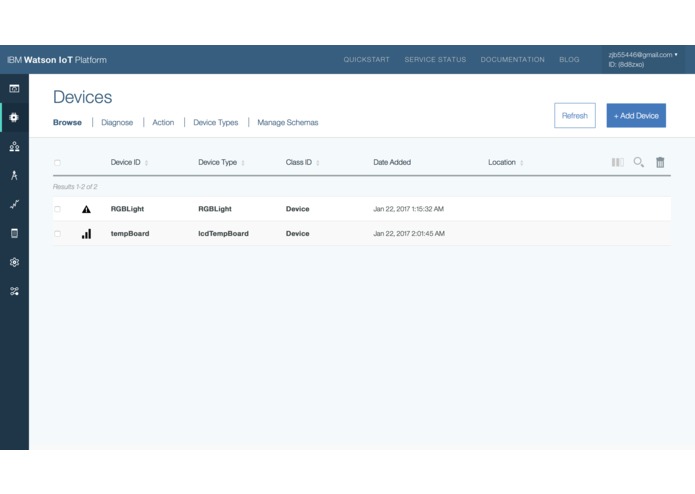This screenshot has height=494, width=695.
Task: Click the column selector icon
Action: 617,162
